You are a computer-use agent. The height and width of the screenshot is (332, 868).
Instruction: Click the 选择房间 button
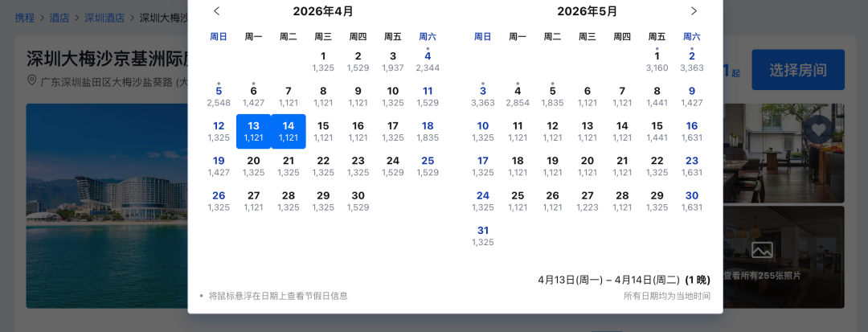point(798,70)
